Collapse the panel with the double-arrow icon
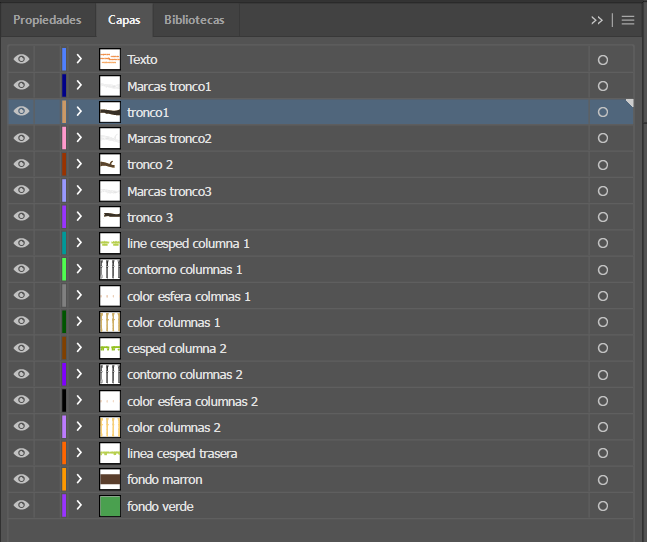647x542 pixels. click(x=598, y=20)
